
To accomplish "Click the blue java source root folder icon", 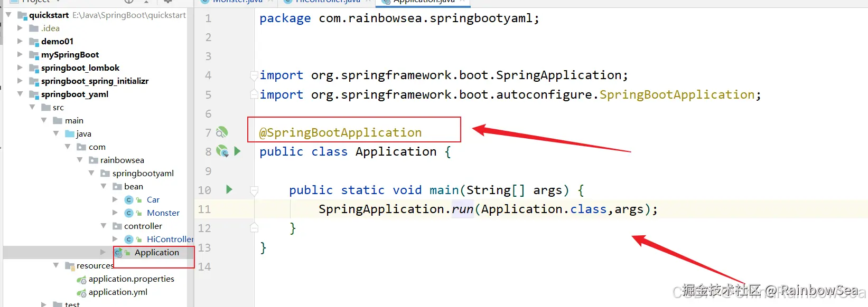I will point(70,134).
